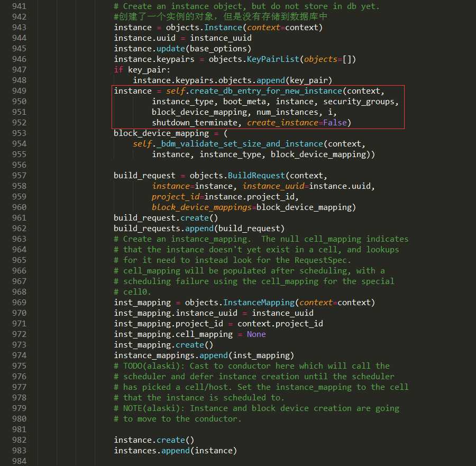Click the '# cell0.' comment line

(x=132, y=292)
